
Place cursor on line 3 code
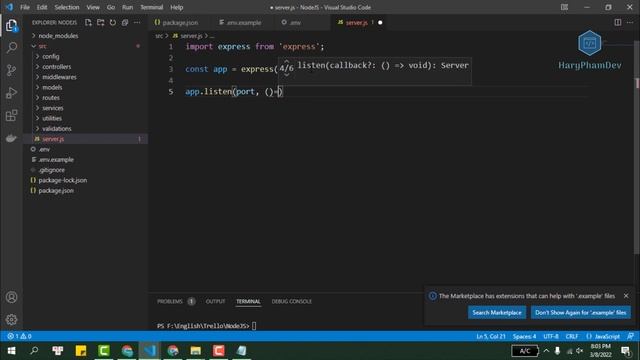(231, 69)
